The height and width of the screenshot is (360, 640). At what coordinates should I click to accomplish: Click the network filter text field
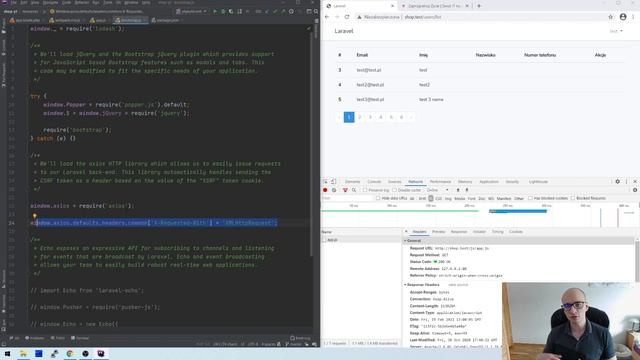pyautogui.click(x=347, y=198)
